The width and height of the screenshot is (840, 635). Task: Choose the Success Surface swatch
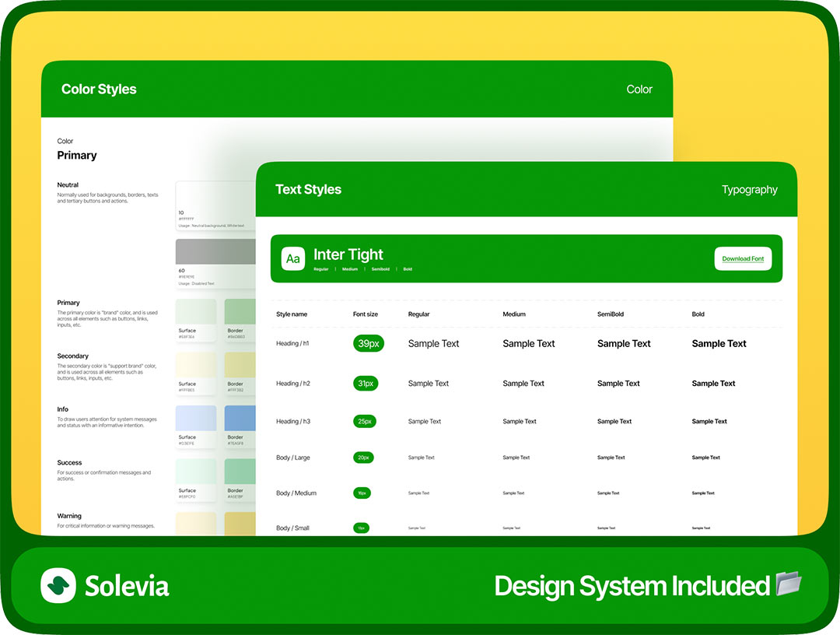(196, 472)
